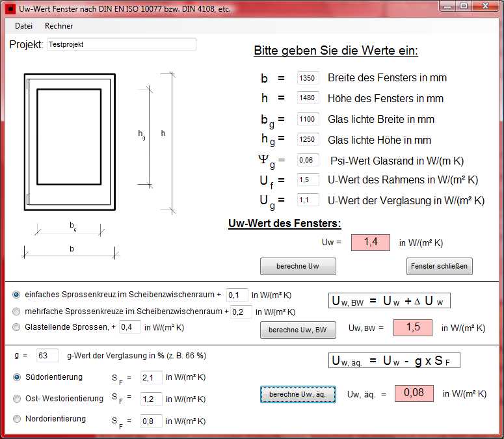Close the window with X button

pos(486,6)
